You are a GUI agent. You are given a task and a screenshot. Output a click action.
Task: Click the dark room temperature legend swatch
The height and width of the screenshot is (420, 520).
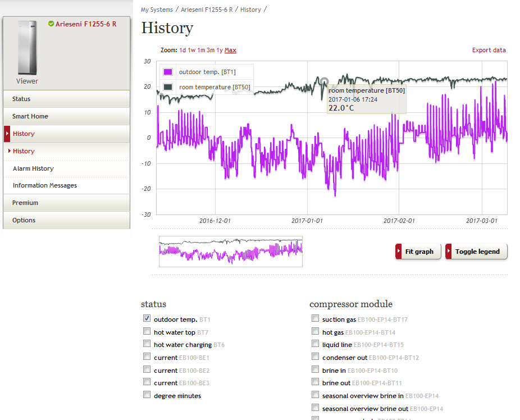click(167, 87)
